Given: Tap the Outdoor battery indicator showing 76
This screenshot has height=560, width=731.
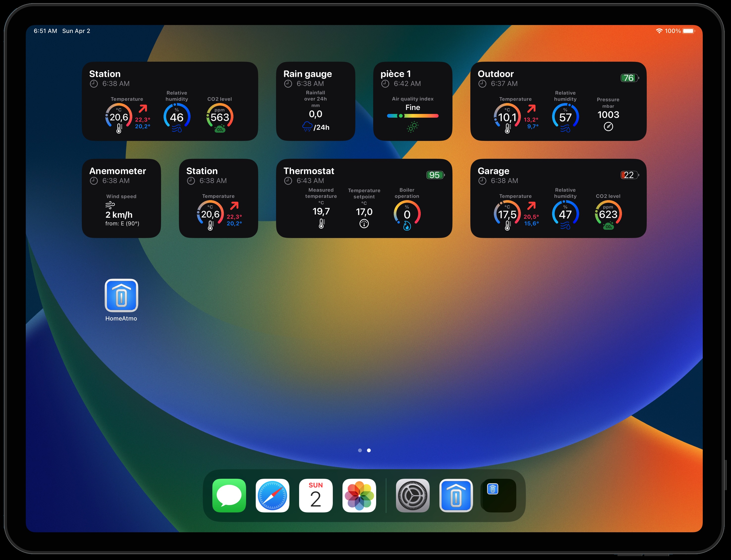Looking at the screenshot, I should (629, 78).
